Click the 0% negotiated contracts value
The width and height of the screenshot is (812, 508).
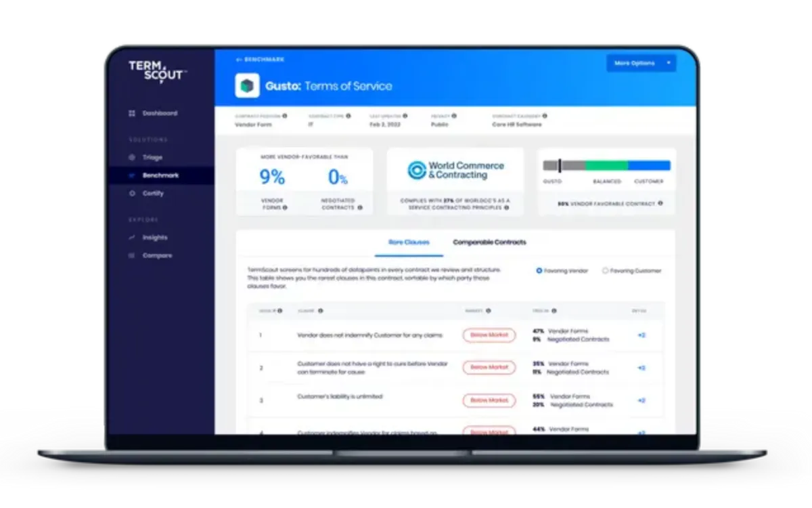coord(338,177)
